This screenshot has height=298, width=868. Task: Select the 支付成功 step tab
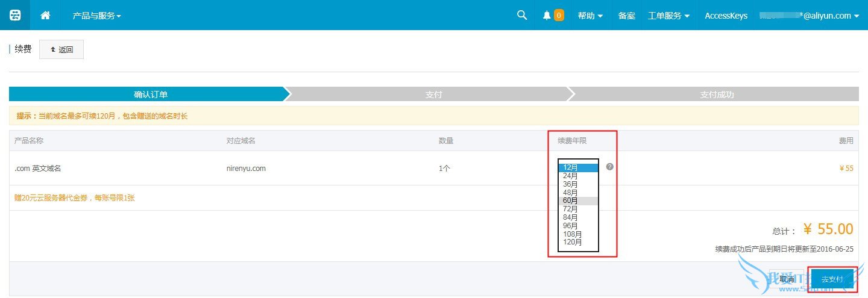click(716, 95)
